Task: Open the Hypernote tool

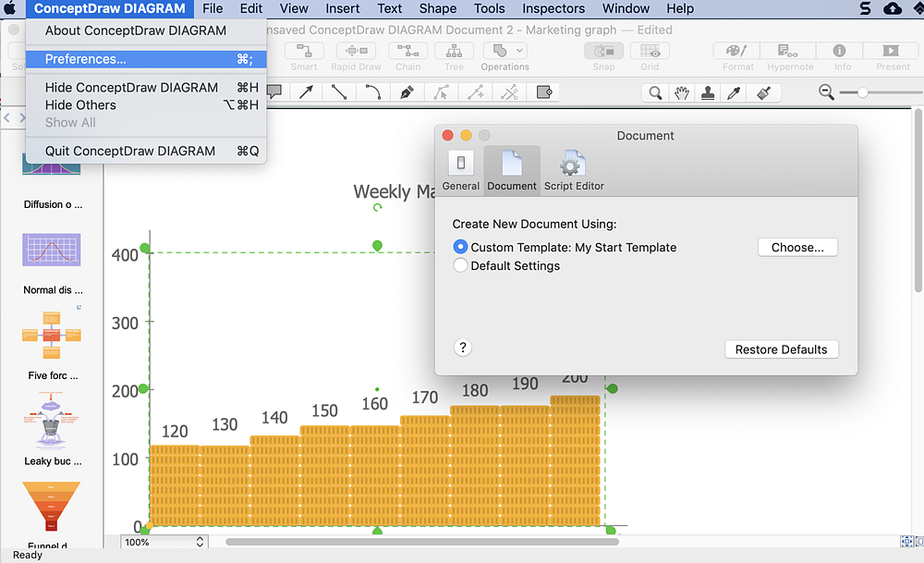Action: [789, 55]
